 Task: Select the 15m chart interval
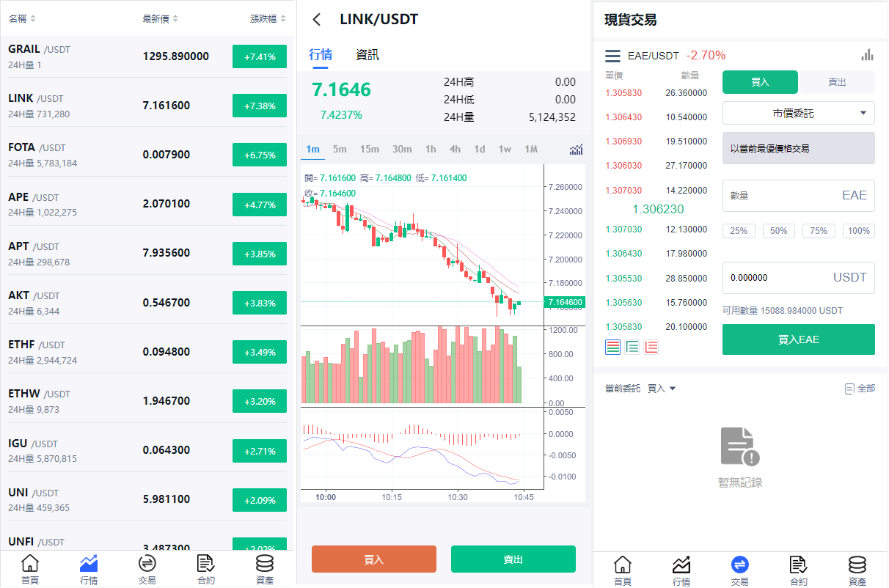(369, 150)
